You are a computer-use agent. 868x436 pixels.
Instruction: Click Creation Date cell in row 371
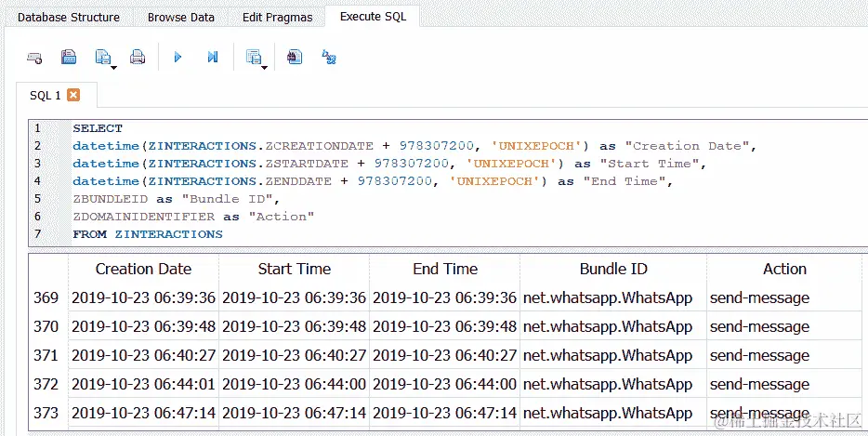click(x=143, y=356)
